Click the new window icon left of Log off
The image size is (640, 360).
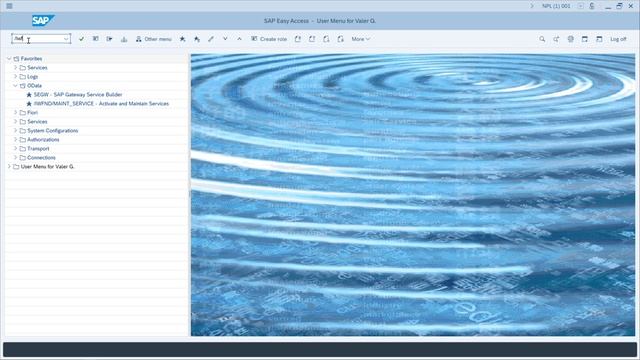coord(599,39)
